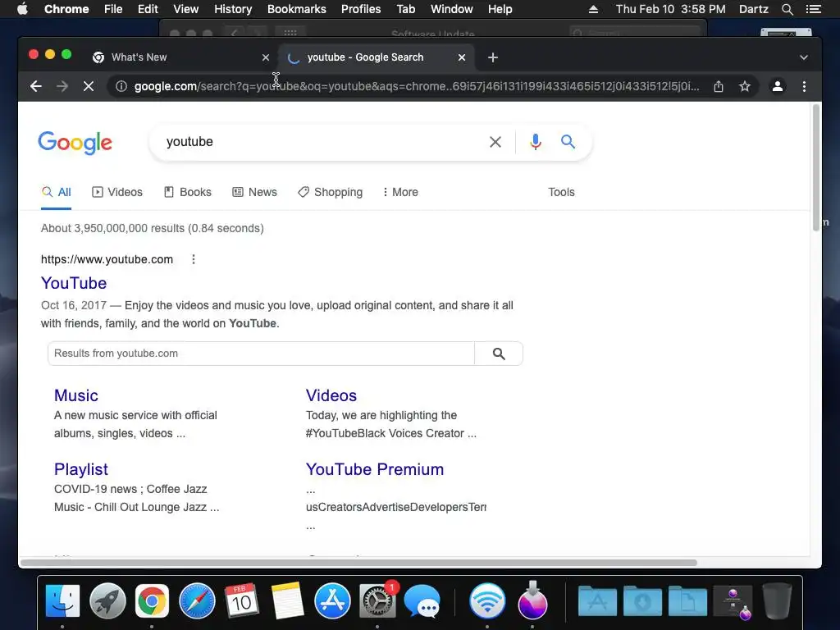Screen dimensions: 840x630
Task: Share this page from the address bar
Action: coord(719,86)
